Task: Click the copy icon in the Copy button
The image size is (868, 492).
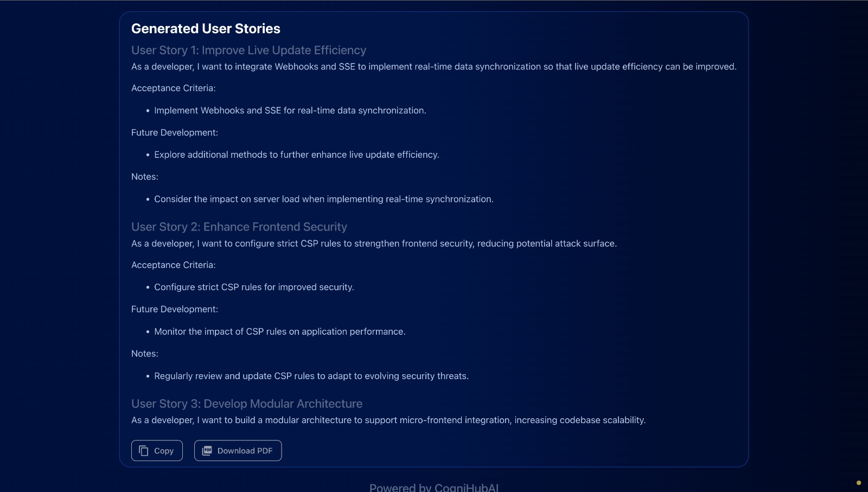Action: coord(144,451)
